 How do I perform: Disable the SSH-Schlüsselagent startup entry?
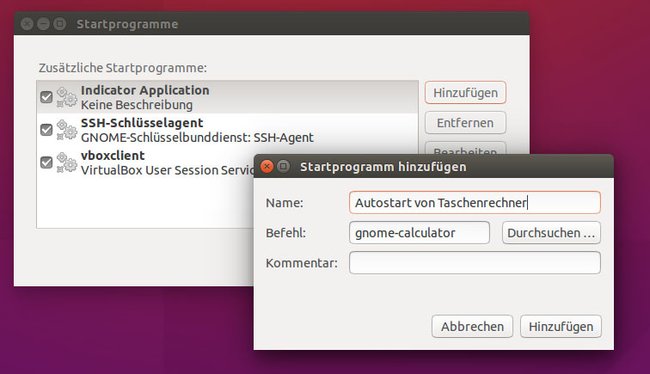click(x=46, y=130)
